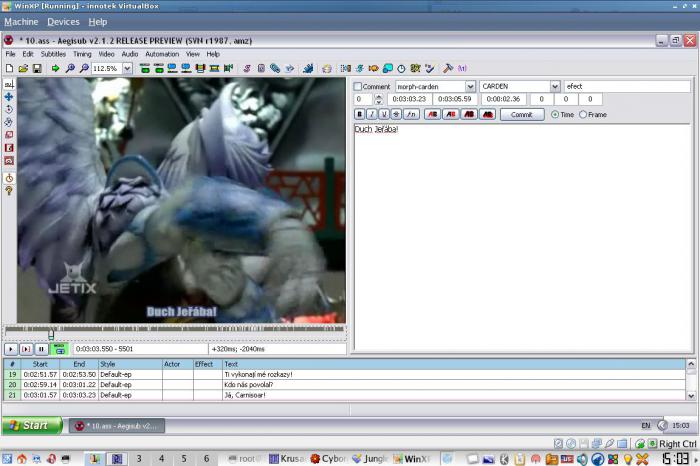Viewport: 700px width, 466px height.
Task: Click the first magnifier zoom icon
Action: click(x=70, y=68)
